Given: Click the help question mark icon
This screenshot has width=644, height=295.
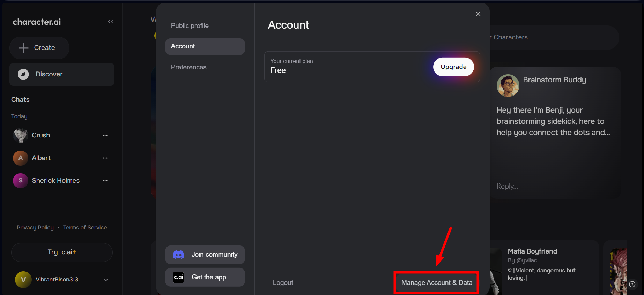Looking at the screenshot, I should coord(632,284).
